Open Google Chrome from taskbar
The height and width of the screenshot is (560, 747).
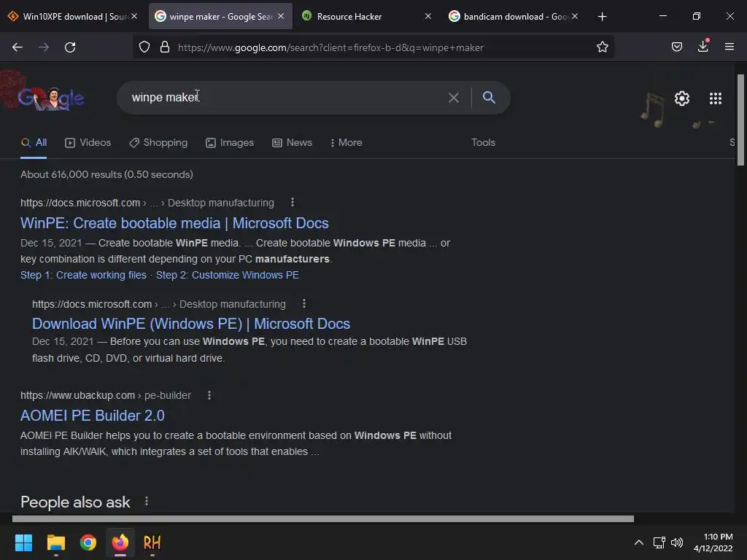[88, 542]
